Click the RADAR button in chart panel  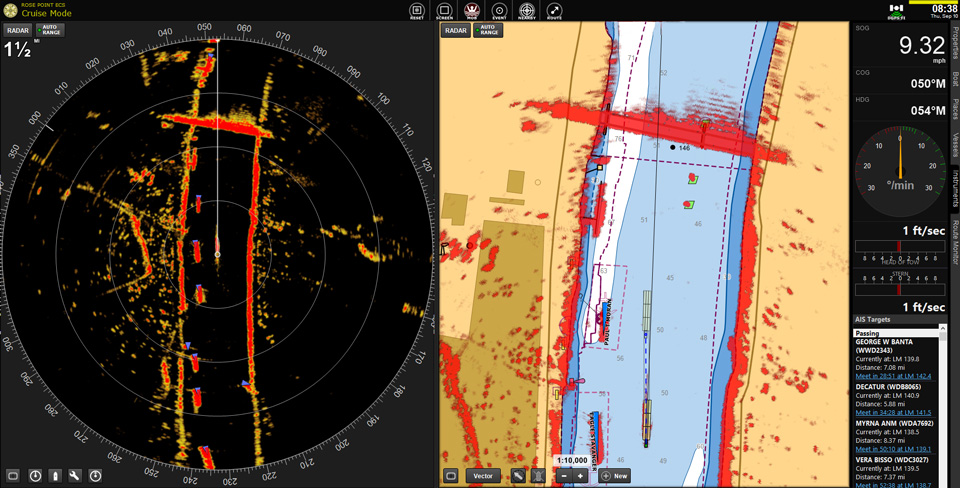(x=456, y=30)
